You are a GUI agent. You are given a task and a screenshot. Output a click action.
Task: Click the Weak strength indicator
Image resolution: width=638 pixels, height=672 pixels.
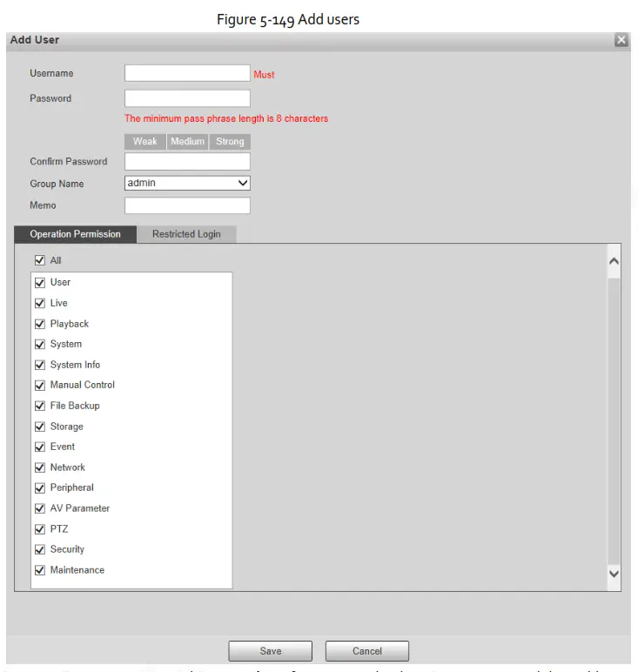click(x=144, y=141)
